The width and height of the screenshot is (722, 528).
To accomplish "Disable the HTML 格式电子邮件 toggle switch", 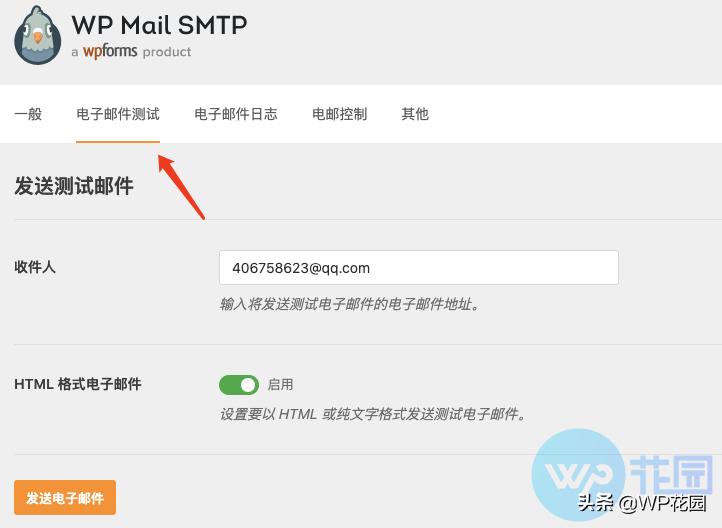I will tap(239, 385).
